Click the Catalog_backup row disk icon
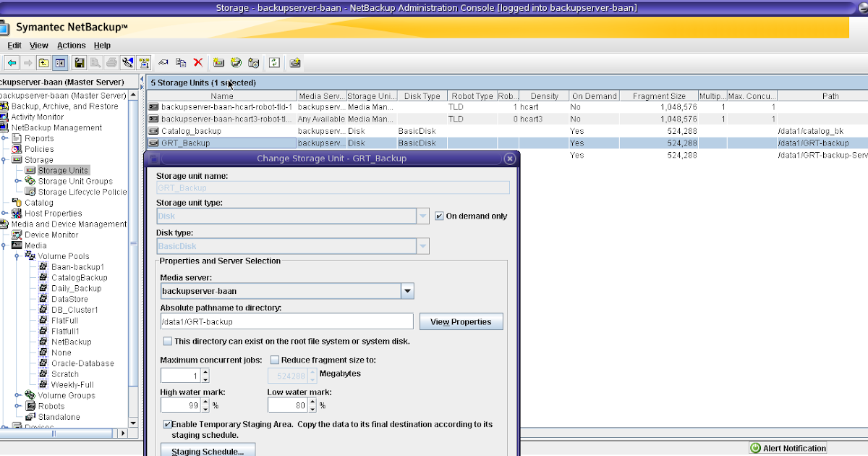The width and height of the screenshot is (868, 456). point(153,131)
